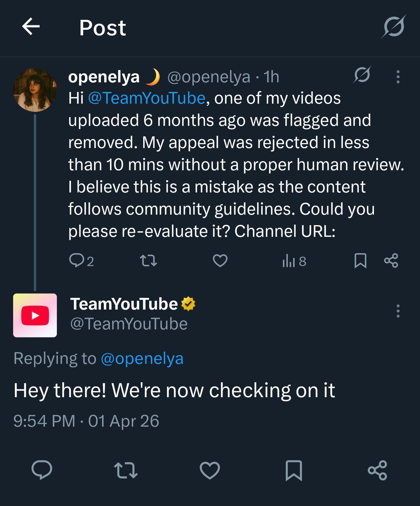Share the TeamYouTube reply
Image resolution: width=420 pixels, height=506 pixels.
(377, 470)
